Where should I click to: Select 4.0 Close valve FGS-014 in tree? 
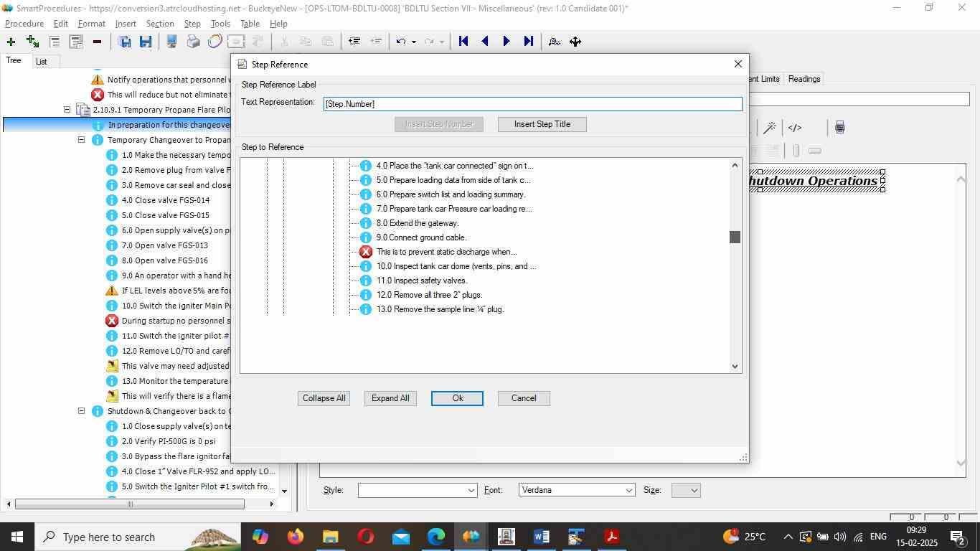166,200
